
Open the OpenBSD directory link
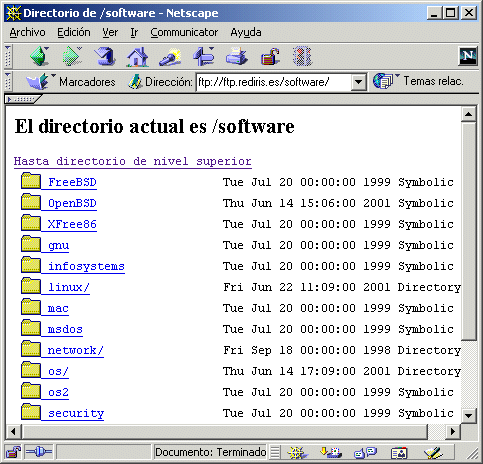pos(72,203)
